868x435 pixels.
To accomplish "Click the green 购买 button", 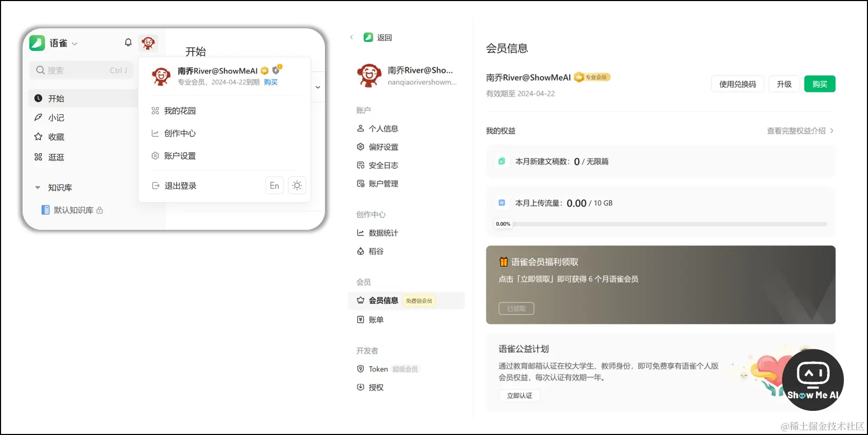I will click(820, 84).
